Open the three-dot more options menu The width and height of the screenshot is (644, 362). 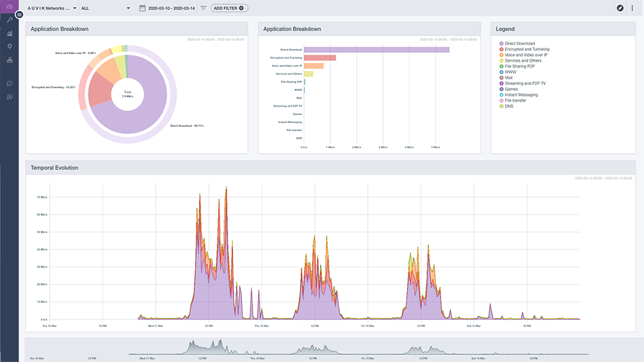(x=632, y=8)
